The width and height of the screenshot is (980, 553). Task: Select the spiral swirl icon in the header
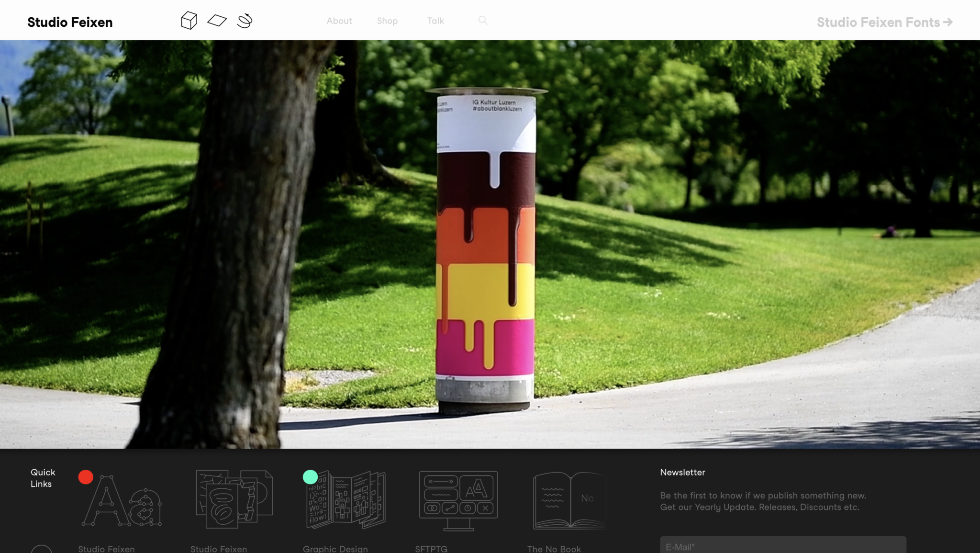244,21
